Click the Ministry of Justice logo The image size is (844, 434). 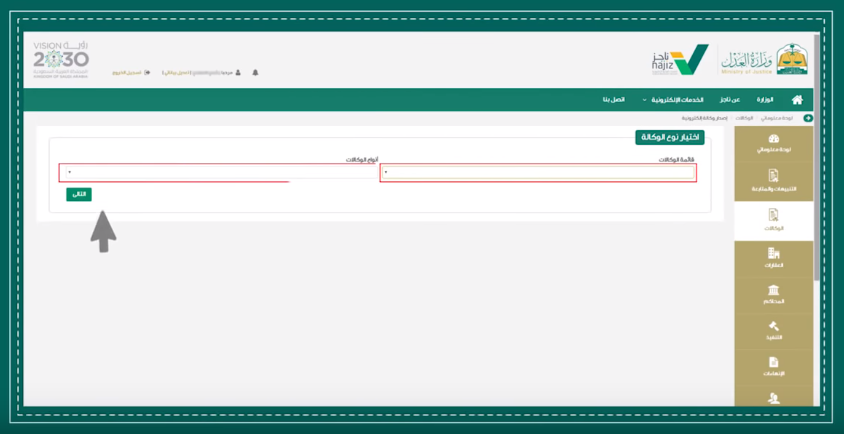click(x=763, y=60)
